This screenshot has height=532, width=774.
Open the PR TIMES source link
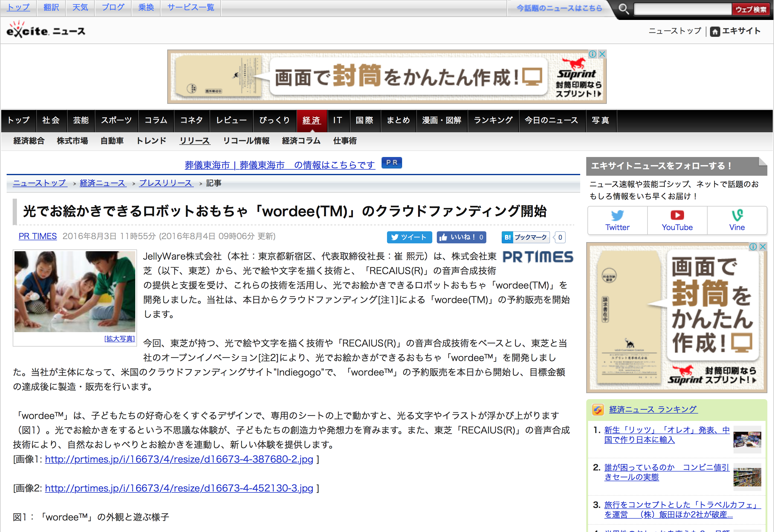pyautogui.click(x=38, y=236)
